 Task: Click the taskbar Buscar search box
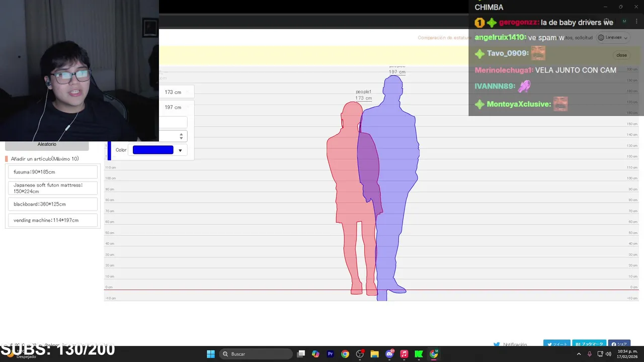click(256, 354)
